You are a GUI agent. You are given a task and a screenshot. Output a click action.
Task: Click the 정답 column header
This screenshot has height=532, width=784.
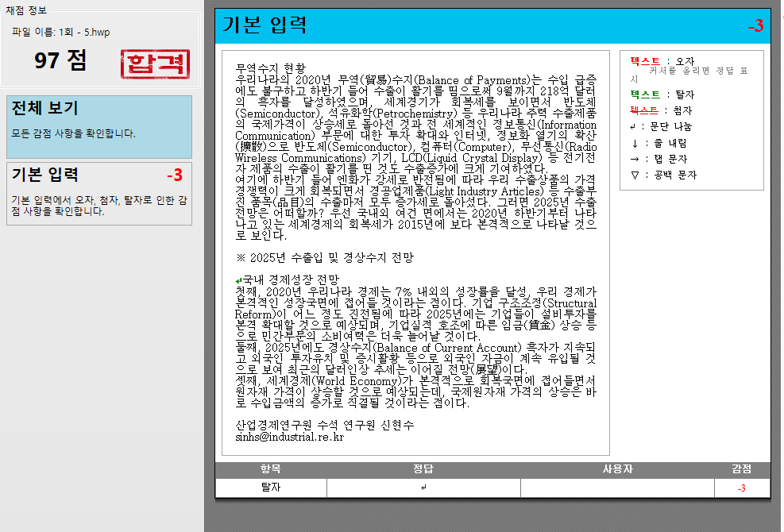pos(423,469)
